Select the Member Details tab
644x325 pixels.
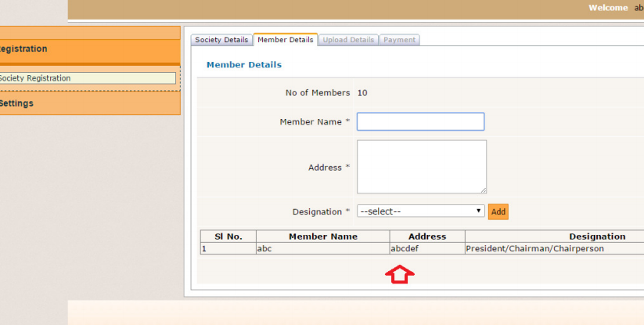285,40
